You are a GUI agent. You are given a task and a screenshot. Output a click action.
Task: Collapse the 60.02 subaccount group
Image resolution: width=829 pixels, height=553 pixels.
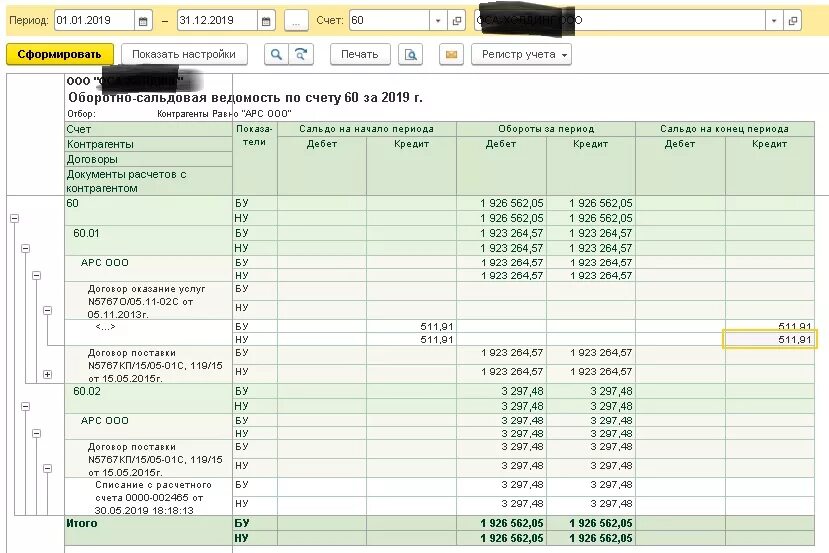pyautogui.click(x=25, y=406)
